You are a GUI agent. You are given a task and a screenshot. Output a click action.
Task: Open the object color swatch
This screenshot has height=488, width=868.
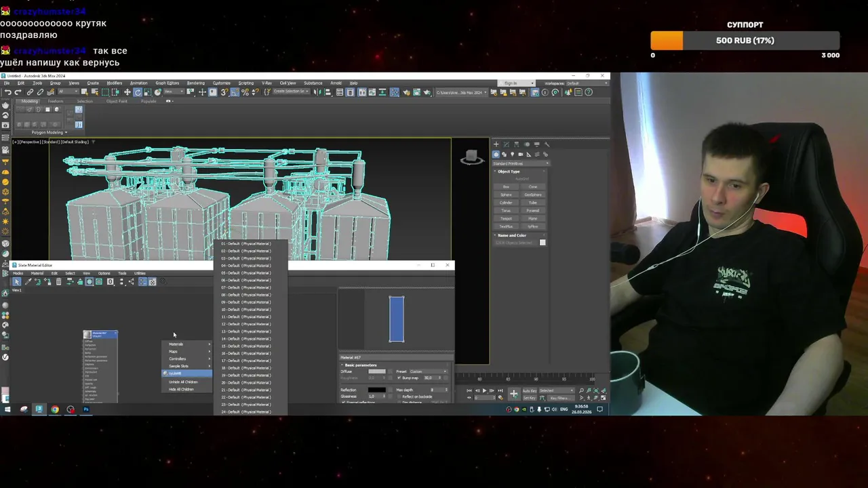point(542,243)
